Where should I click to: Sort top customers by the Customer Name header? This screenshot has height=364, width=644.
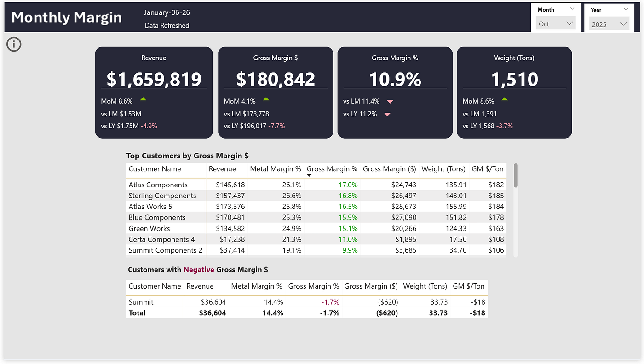click(x=155, y=169)
